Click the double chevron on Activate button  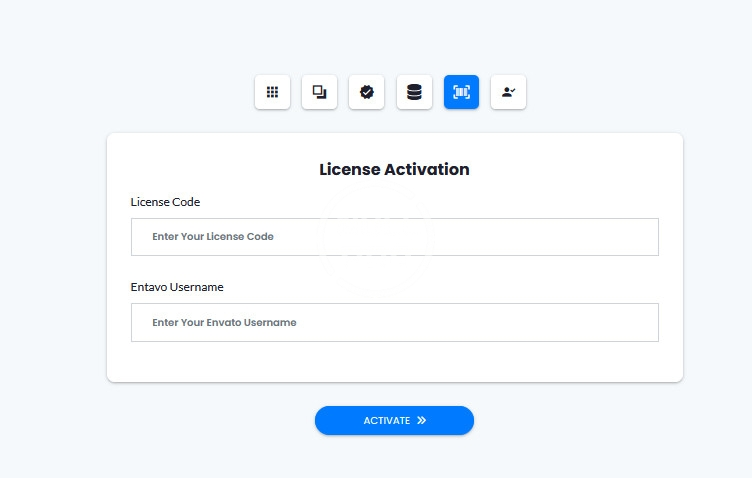[422, 421]
